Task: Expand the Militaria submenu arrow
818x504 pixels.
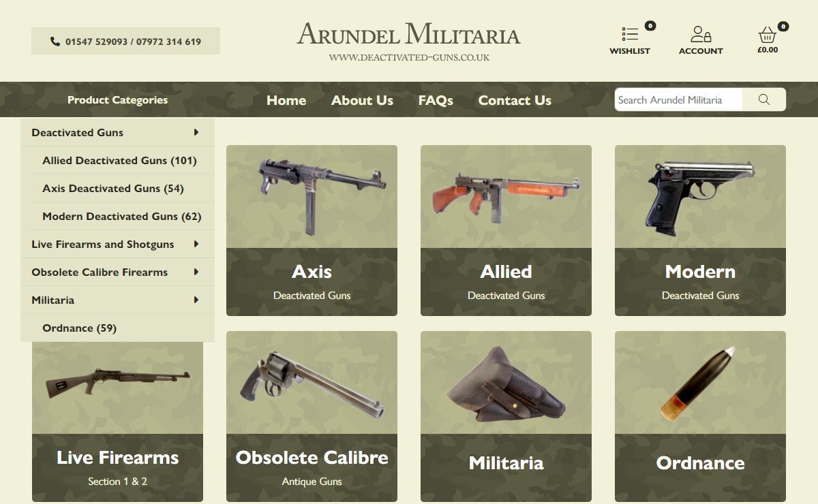Action: coord(196,300)
